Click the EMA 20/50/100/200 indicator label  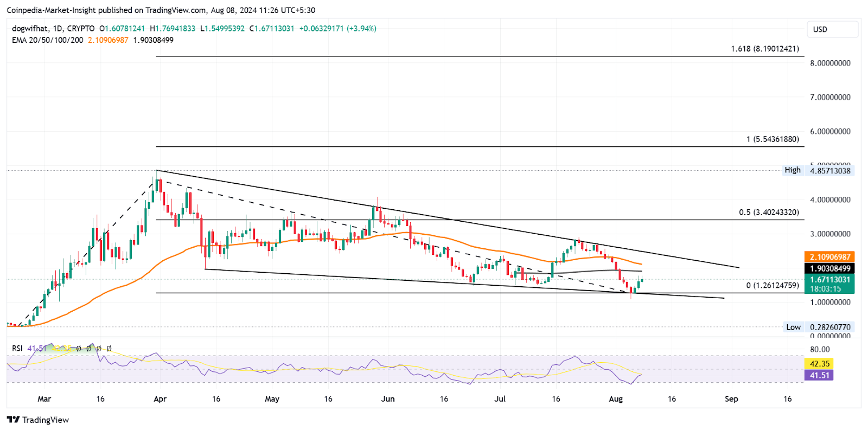pyautogui.click(x=48, y=40)
